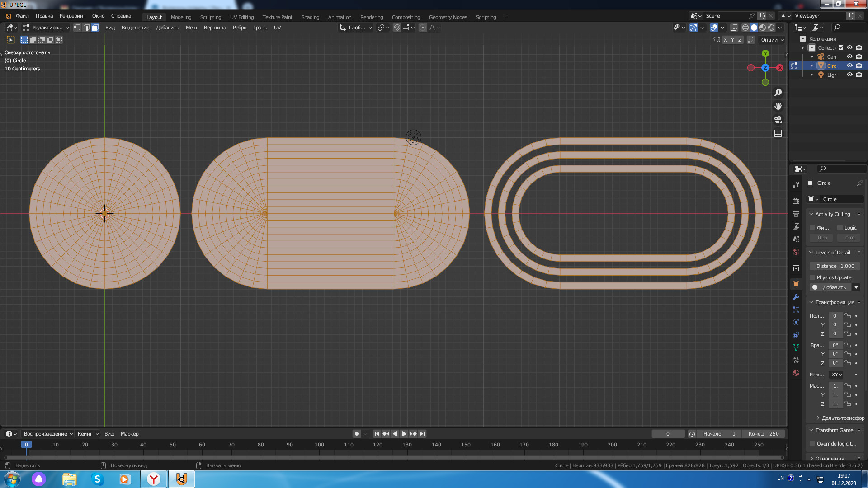The height and width of the screenshot is (488, 868).
Task: Open the Меш menu
Action: point(191,28)
